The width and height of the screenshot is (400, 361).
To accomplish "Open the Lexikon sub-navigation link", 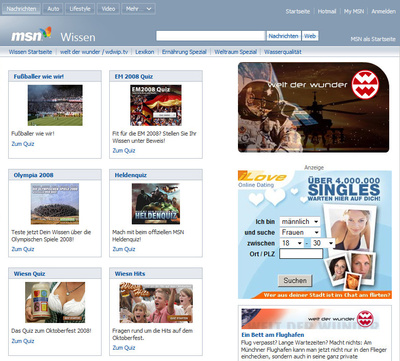I will 145,52.
